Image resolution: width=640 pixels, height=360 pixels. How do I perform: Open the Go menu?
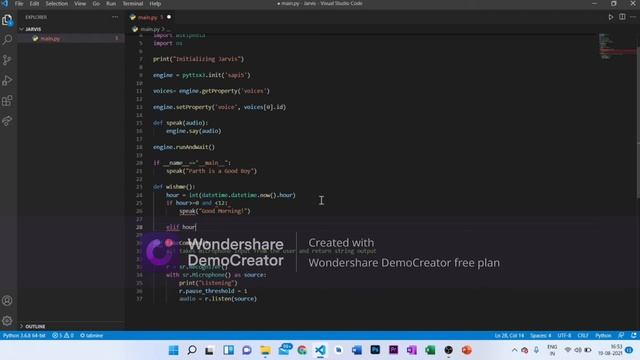tap(96, 4)
